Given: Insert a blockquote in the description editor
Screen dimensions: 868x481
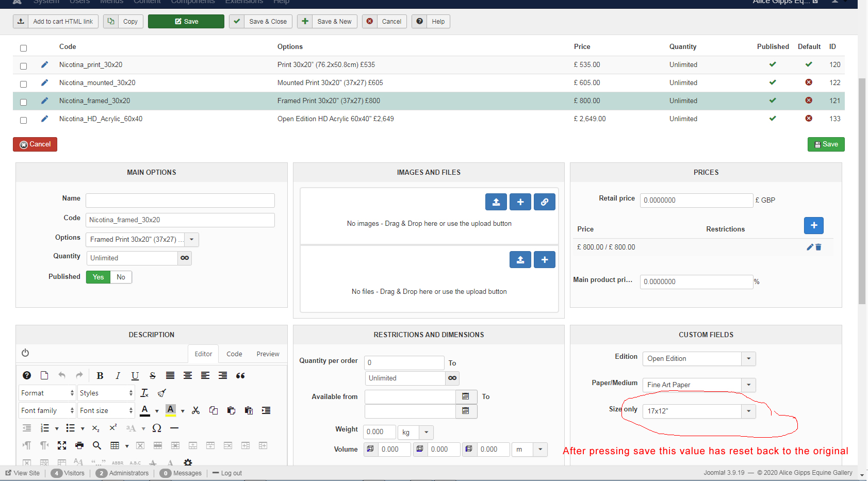Looking at the screenshot, I should pos(240,375).
